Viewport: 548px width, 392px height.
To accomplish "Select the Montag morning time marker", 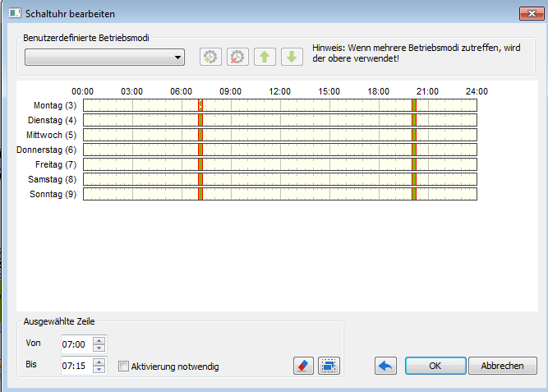I will [x=200, y=105].
